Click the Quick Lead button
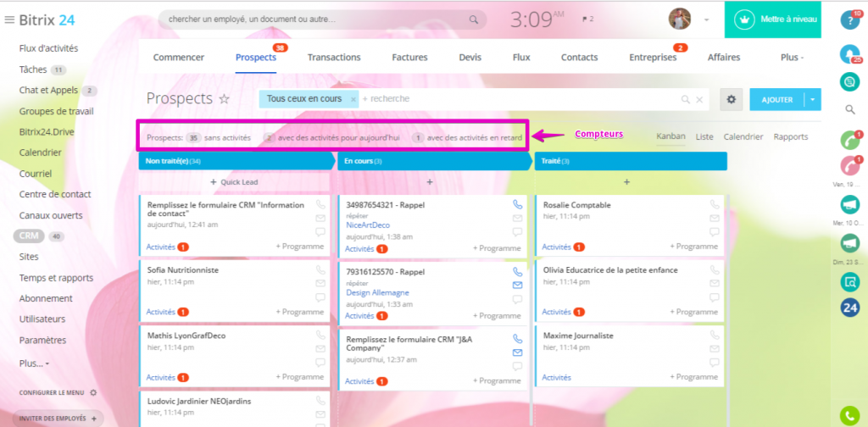 click(234, 182)
